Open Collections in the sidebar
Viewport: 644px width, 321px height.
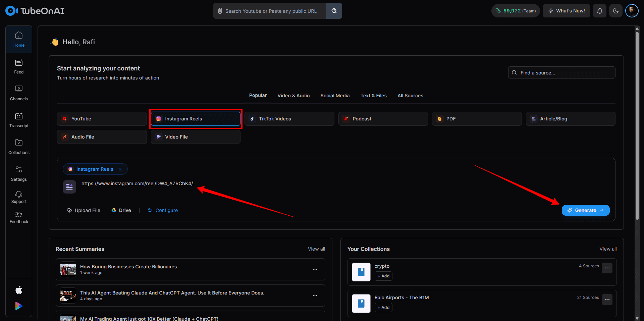click(x=19, y=147)
